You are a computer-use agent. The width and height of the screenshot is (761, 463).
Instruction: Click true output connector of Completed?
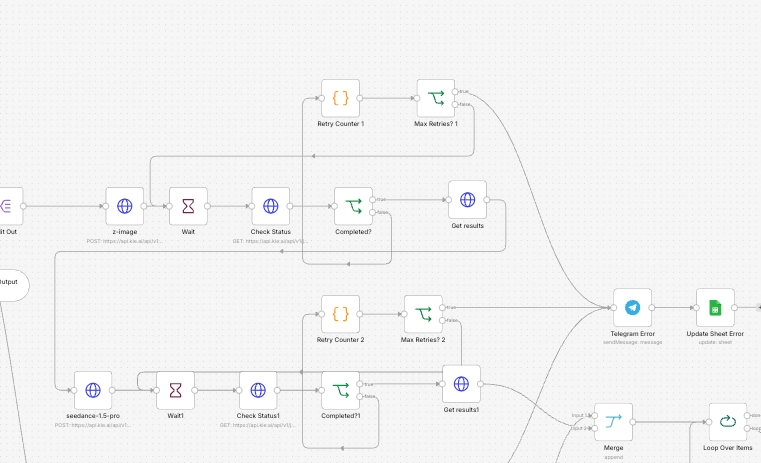coord(372,200)
